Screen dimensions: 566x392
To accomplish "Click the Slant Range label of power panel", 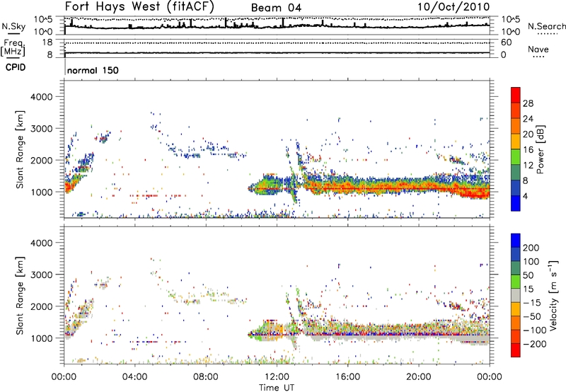I will coord(20,149).
